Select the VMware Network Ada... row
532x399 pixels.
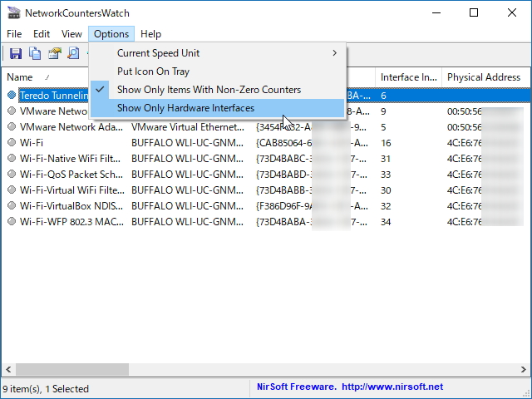(x=71, y=127)
